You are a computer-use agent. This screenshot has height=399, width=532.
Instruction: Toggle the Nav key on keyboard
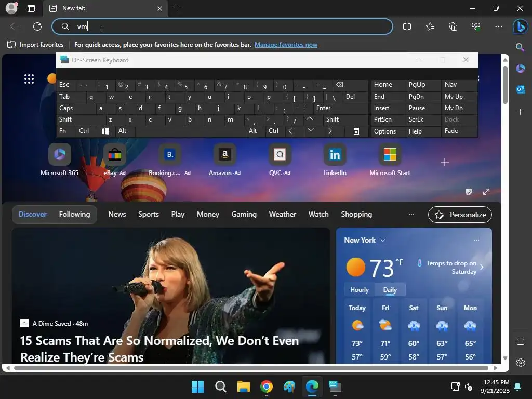[459, 85]
